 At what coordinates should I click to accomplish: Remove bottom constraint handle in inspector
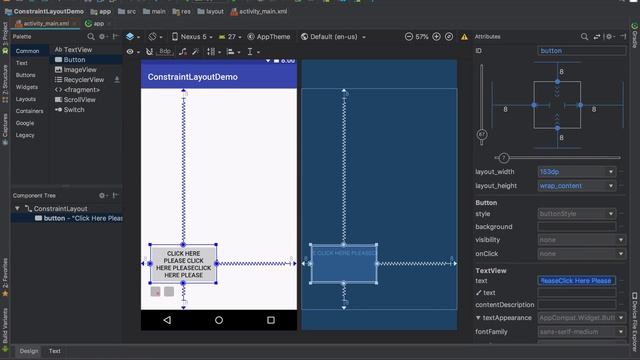click(x=557, y=128)
